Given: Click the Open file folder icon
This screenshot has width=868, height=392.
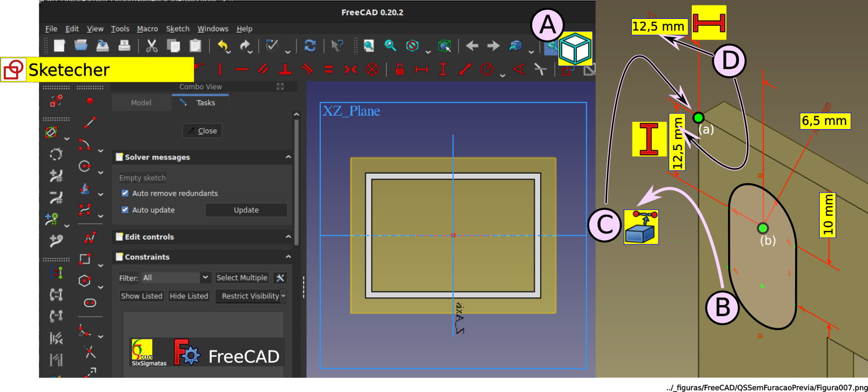Looking at the screenshot, I should [81, 46].
